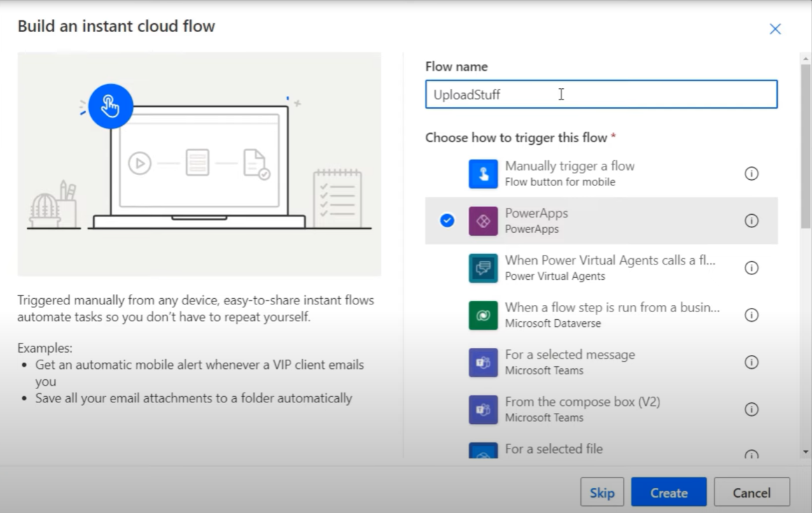Screen dimensions: 812x513
Task: Select the "For a selected file" label
Action: pos(554,449)
